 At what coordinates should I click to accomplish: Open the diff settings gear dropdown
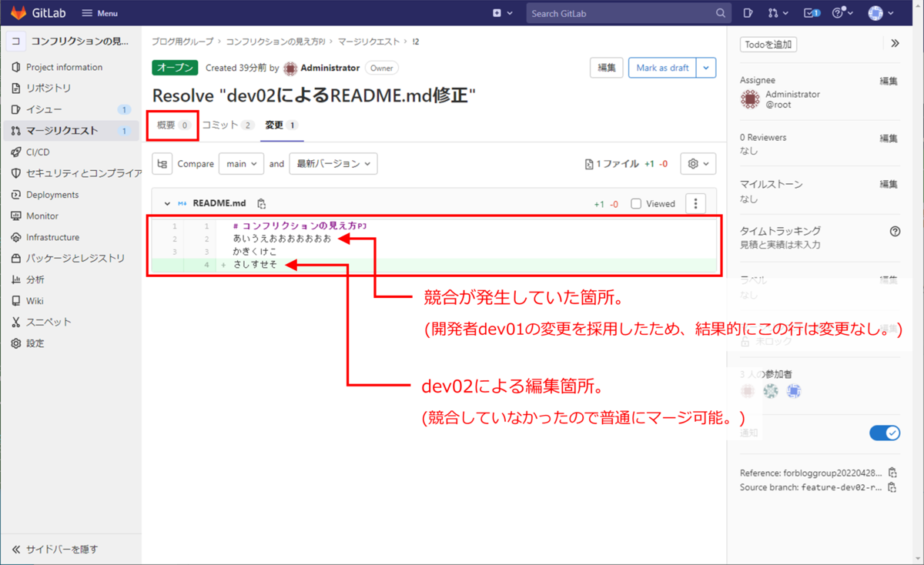tap(698, 164)
